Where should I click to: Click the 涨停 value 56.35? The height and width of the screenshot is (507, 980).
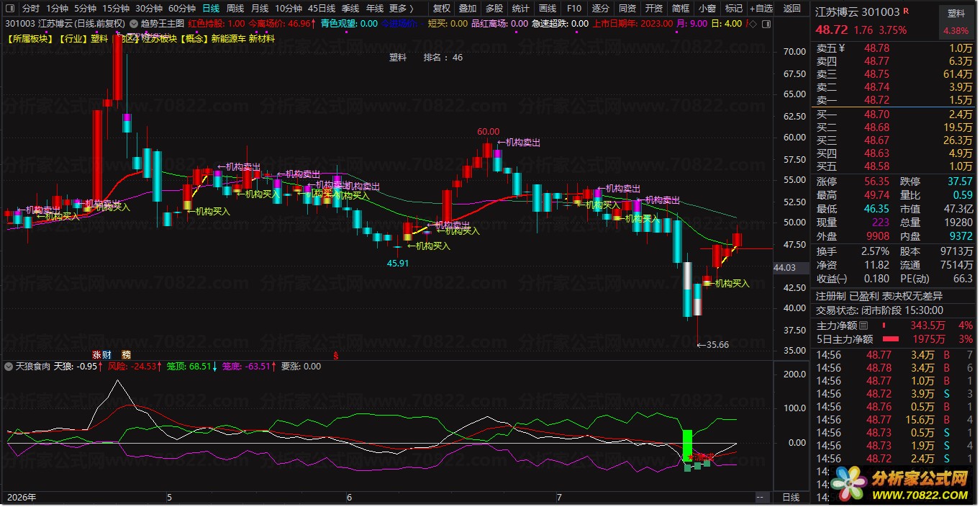[876, 181]
